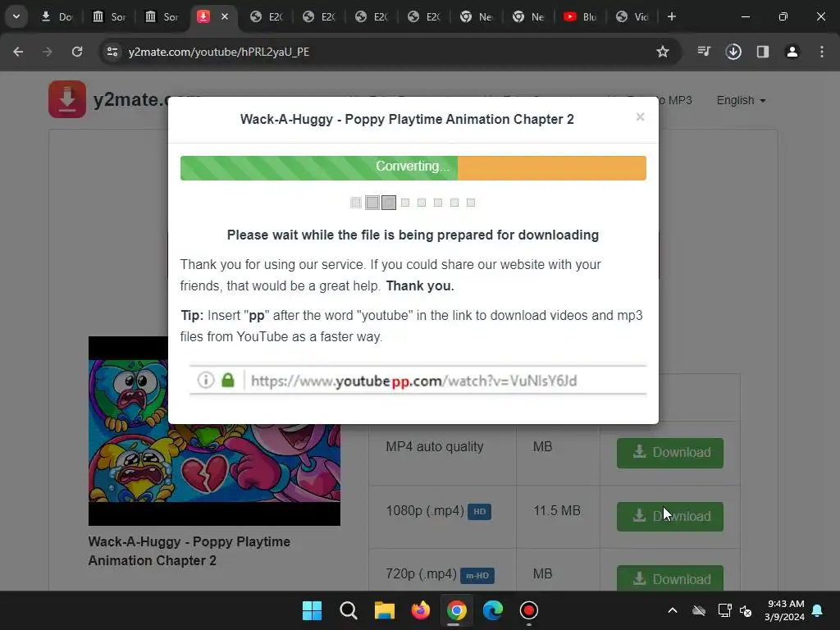Click the 720p Download button
The width and height of the screenshot is (840, 630).
[669, 578]
